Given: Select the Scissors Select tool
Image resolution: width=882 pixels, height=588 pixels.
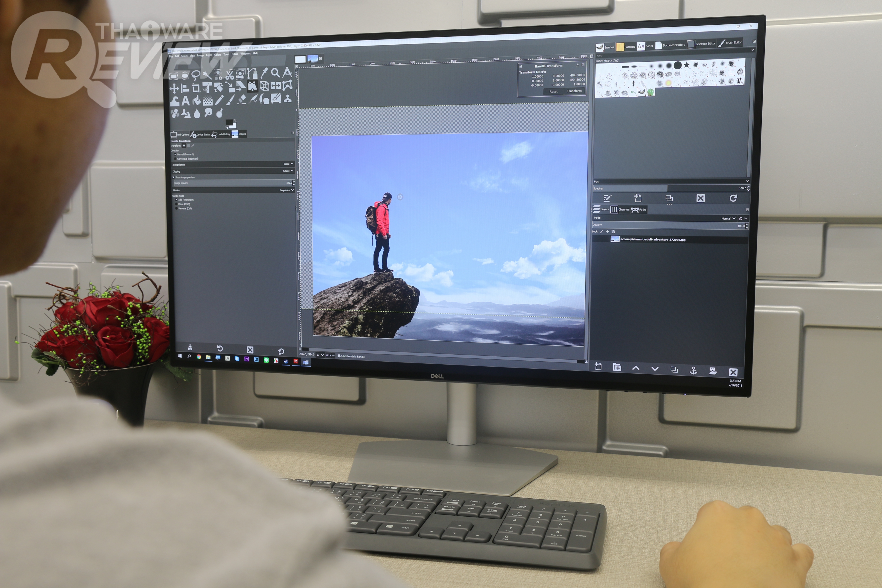Looking at the screenshot, I should [230, 75].
